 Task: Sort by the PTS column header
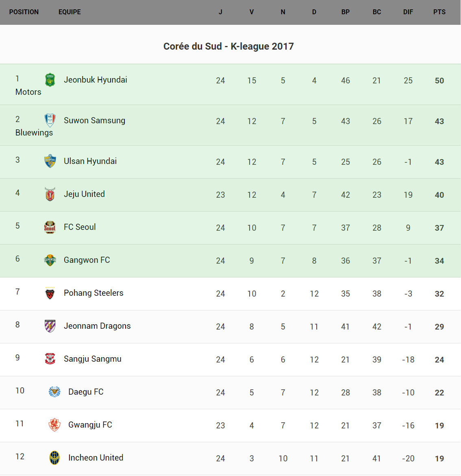point(439,12)
